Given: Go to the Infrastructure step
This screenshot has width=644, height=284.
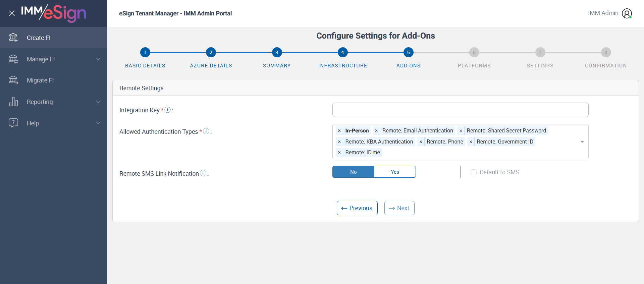Looking at the screenshot, I should pos(342,53).
